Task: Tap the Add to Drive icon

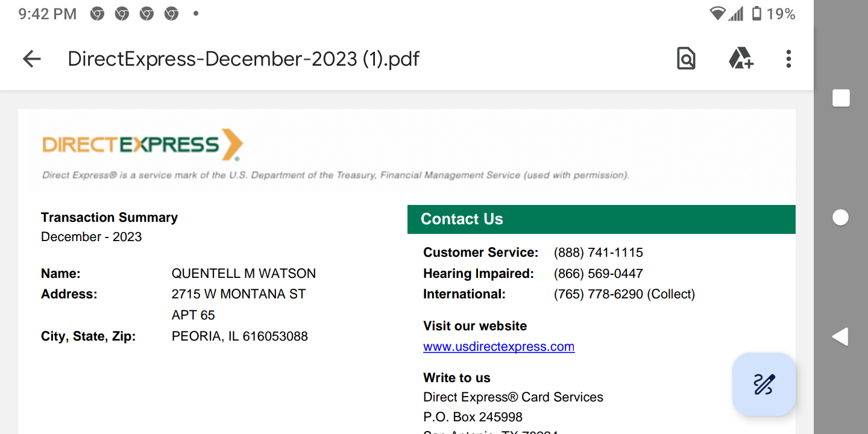Action: click(740, 58)
